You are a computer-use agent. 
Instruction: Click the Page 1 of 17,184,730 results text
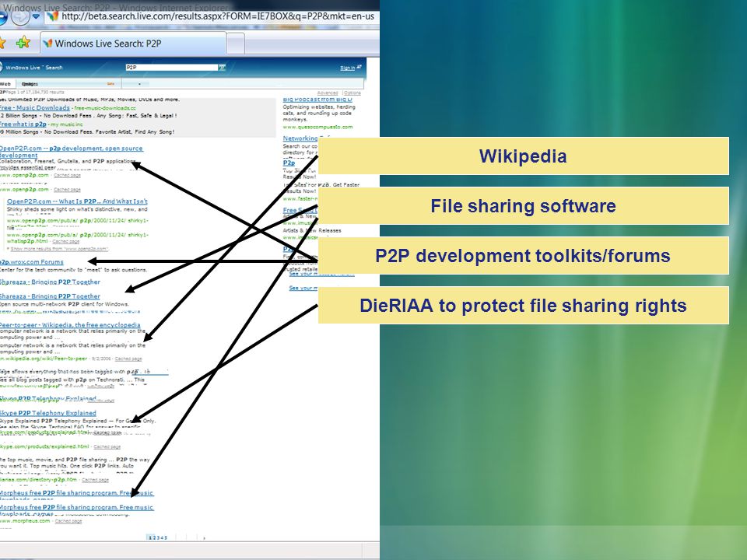tap(36, 92)
